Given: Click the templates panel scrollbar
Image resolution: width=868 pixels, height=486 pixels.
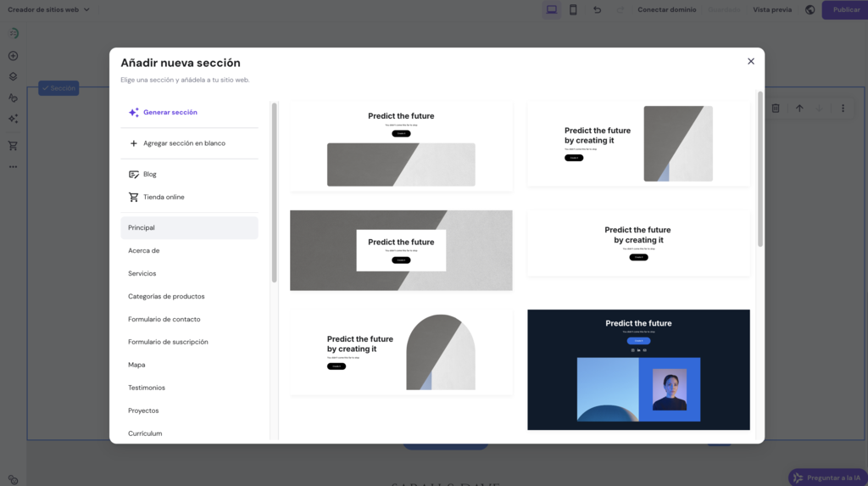Looking at the screenshot, I should tap(760, 169).
